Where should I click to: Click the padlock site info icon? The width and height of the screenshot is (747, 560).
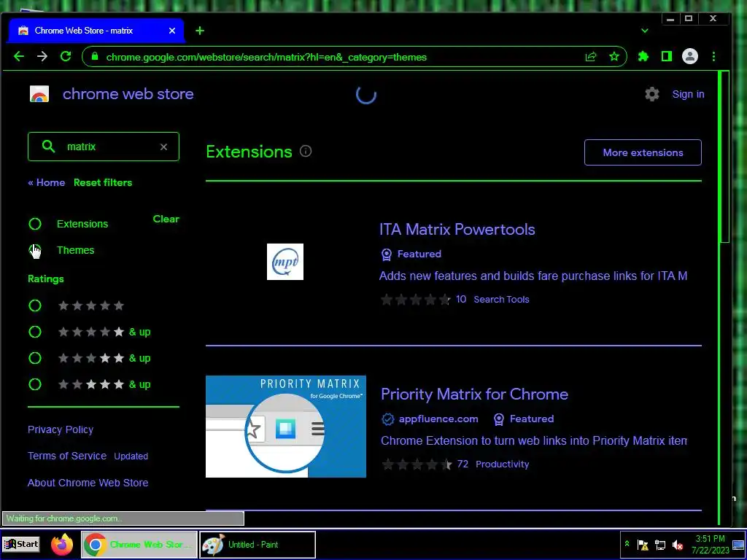tap(95, 57)
